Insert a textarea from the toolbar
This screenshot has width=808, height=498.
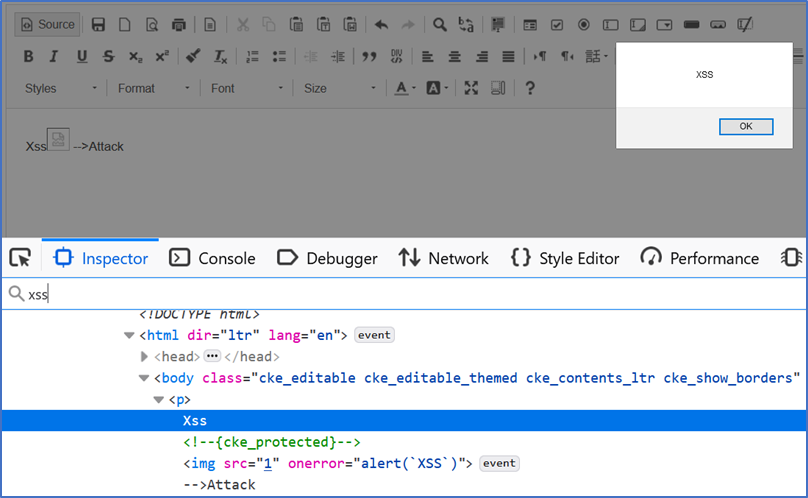tap(637, 24)
